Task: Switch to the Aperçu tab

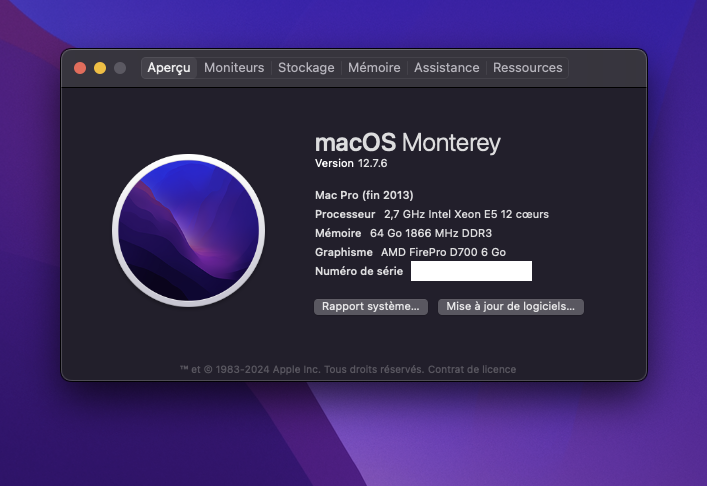Action: (169, 68)
